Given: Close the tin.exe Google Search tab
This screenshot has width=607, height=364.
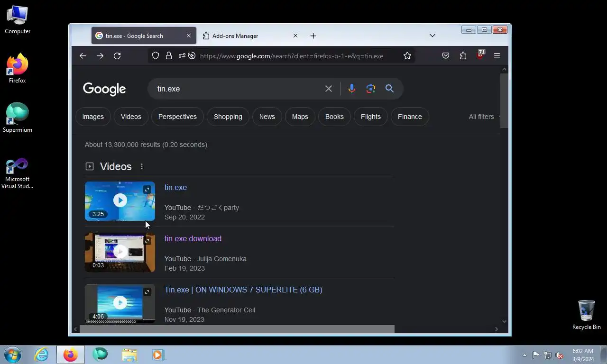Looking at the screenshot, I should 189,36.
